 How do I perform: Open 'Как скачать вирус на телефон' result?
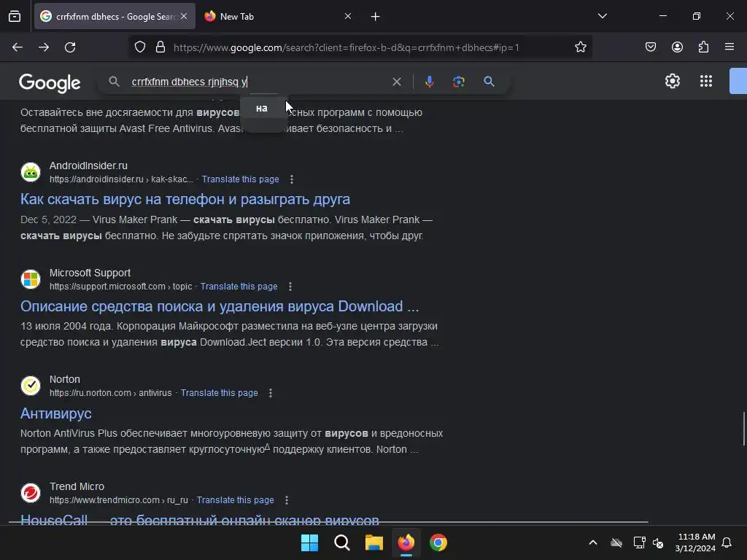point(185,200)
